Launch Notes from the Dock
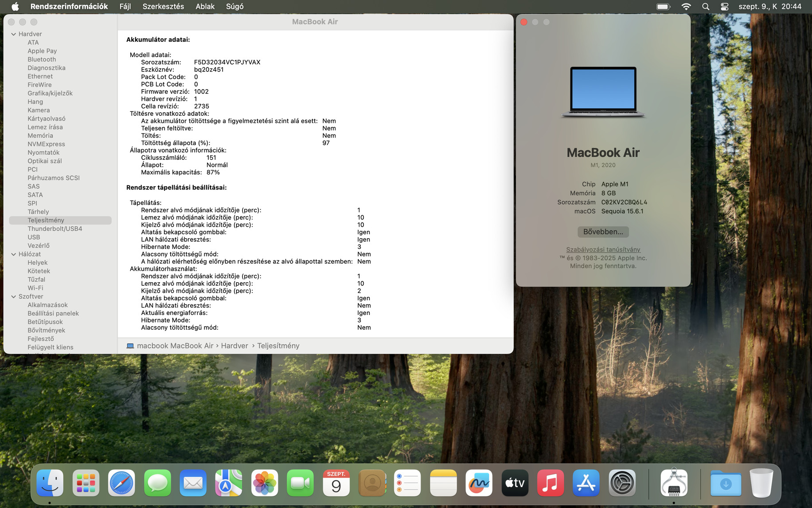The image size is (812, 508). 443,483
